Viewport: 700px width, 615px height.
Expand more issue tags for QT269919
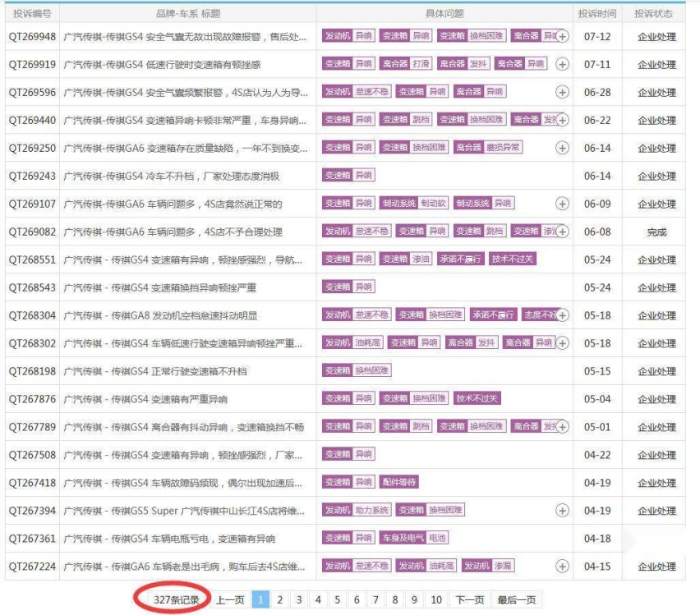[562, 64]
